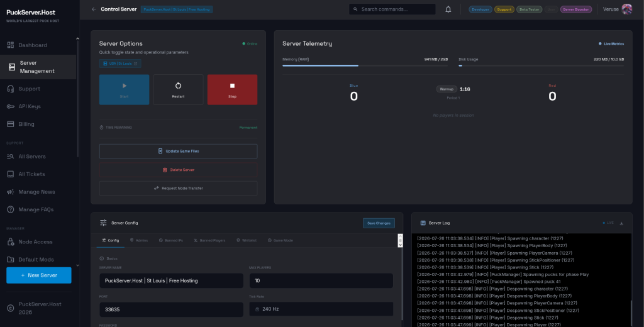
Task: Switch to the Admins tab
Action: (139, 240)
